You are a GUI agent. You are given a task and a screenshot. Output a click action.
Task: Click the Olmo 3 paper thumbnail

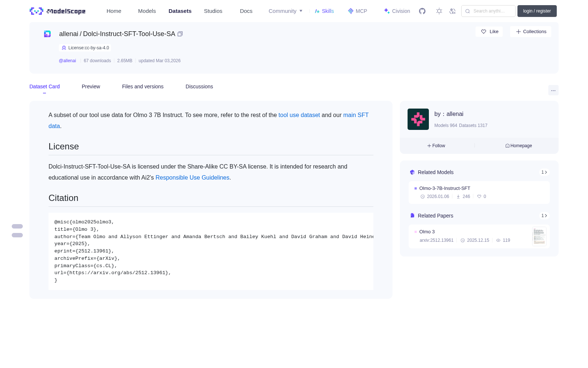[x=539, y=236]
